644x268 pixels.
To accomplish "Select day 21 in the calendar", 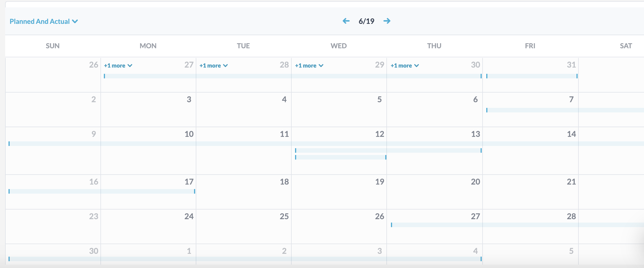I will point(571,182).
